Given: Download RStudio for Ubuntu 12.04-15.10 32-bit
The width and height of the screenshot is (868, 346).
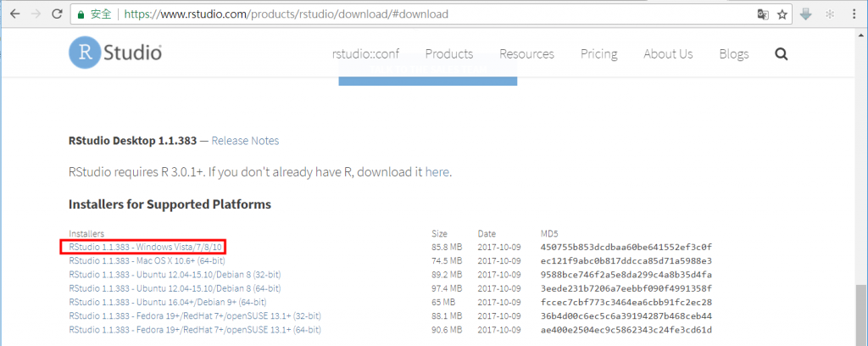Looking at the screenshot, I should click(175, 275).
